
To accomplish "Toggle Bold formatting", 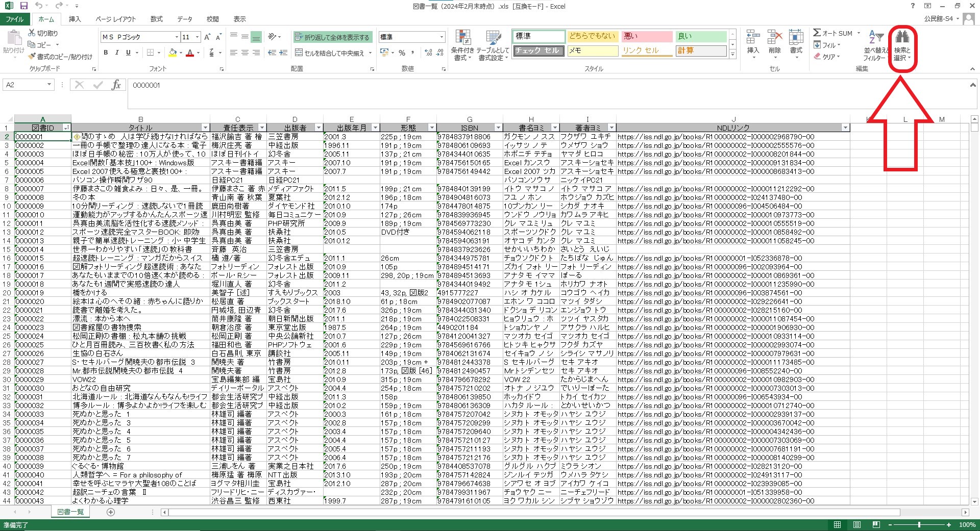I will [x=106, y=53].
